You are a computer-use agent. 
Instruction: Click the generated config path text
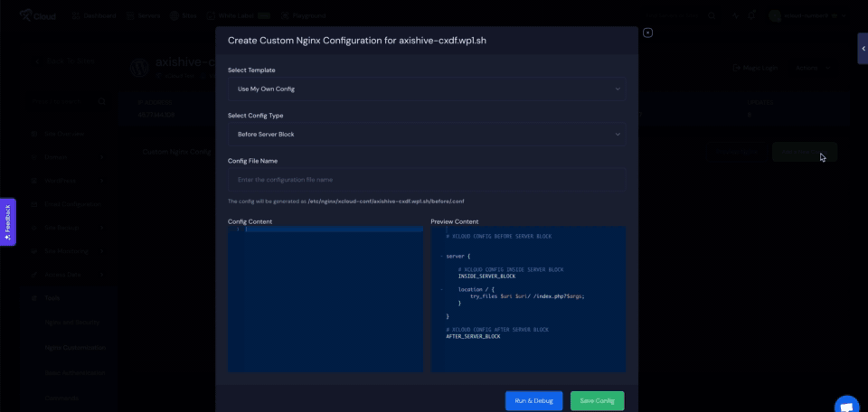[386, 201]
